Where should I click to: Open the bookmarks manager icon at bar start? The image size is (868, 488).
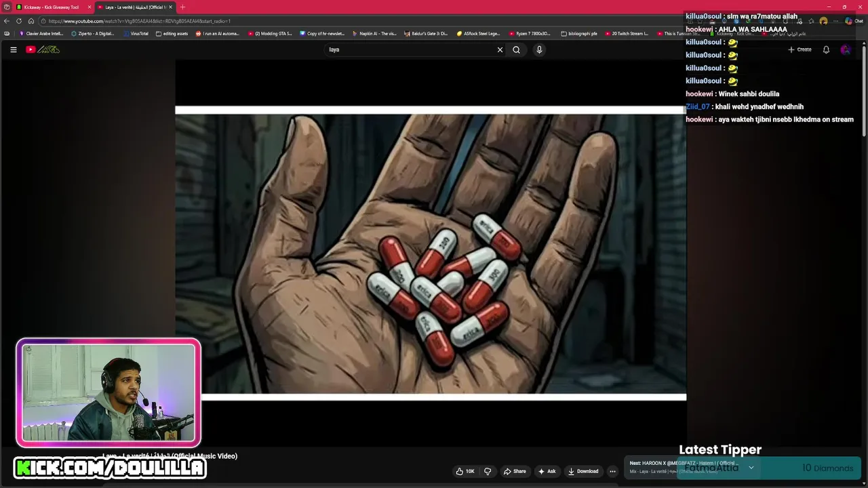click(x=7, y=33)
